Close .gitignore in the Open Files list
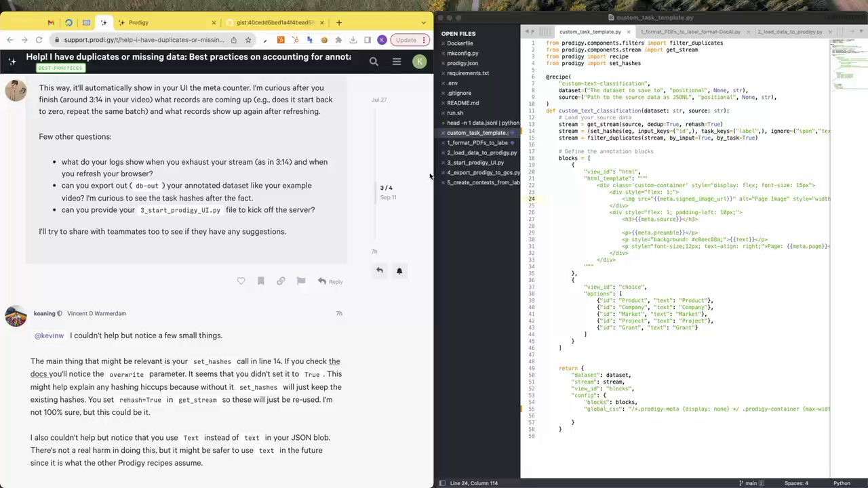868x488 pixels. [443, 93]
